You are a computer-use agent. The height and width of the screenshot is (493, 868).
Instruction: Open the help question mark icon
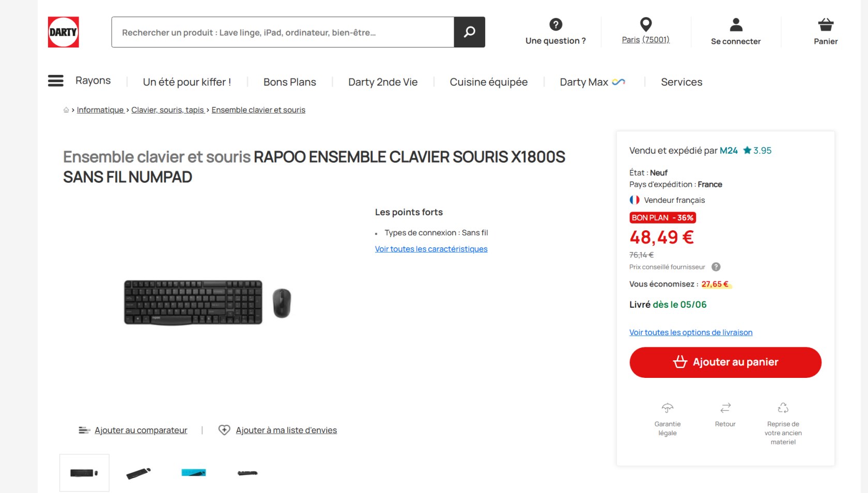tap(555, 24)
